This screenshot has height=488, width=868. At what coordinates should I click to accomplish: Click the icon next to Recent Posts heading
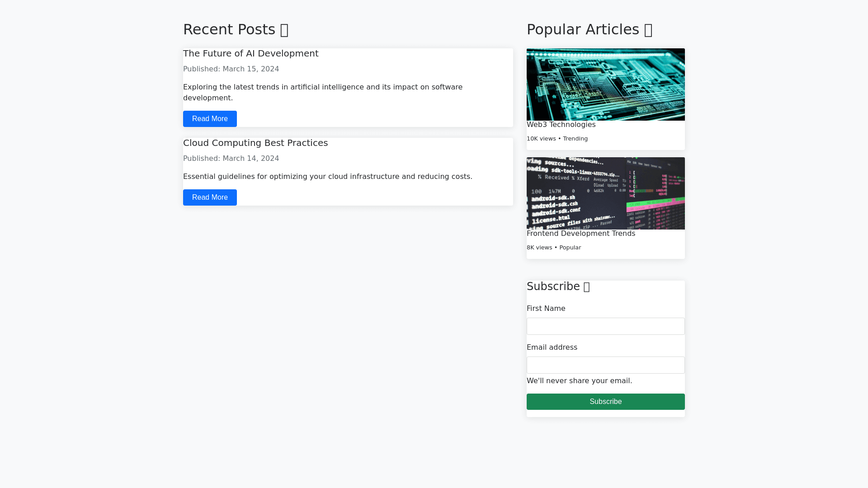[x=284, y=29]
